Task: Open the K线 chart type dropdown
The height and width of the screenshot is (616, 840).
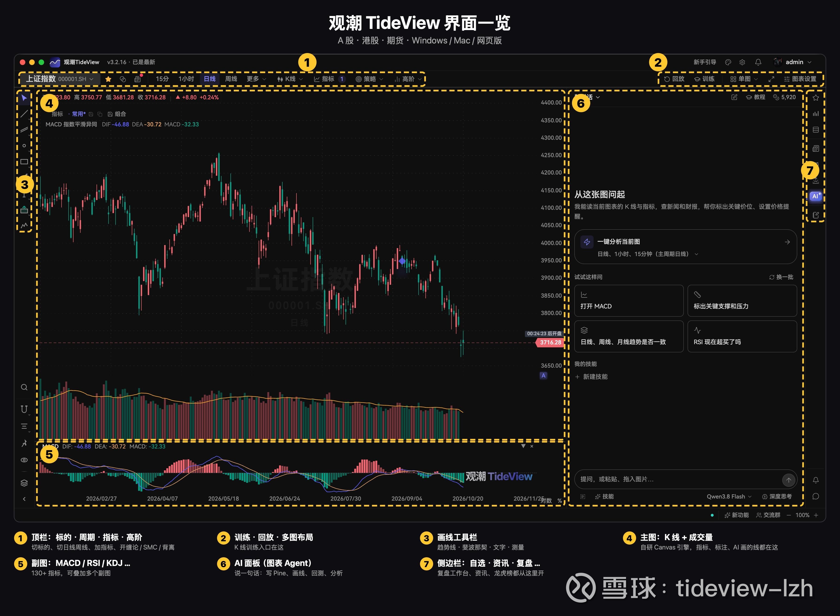Action: point(290,79)
